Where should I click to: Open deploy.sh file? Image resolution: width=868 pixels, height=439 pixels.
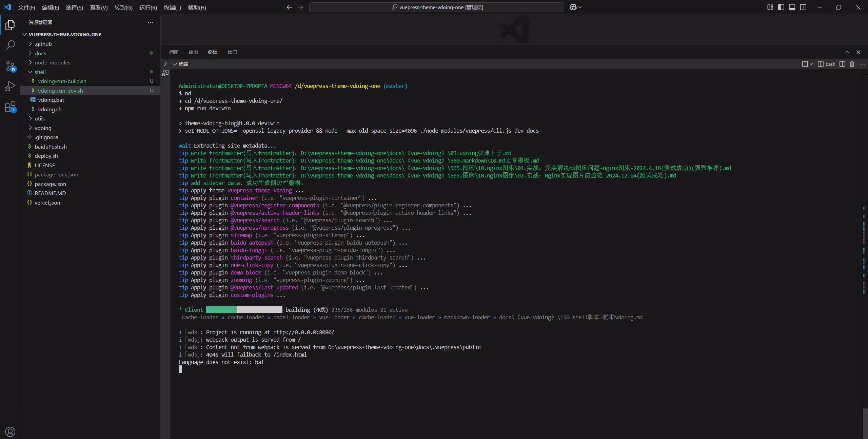pyautogui.click(x=90, y=156)
